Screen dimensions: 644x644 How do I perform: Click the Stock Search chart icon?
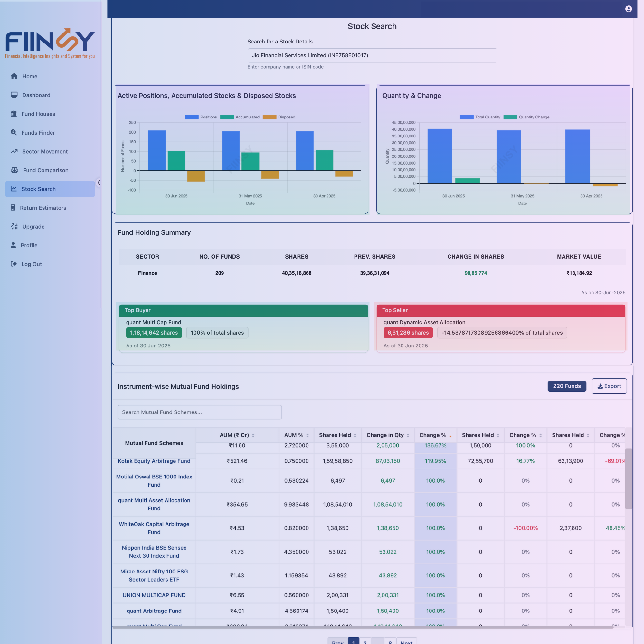14,189
